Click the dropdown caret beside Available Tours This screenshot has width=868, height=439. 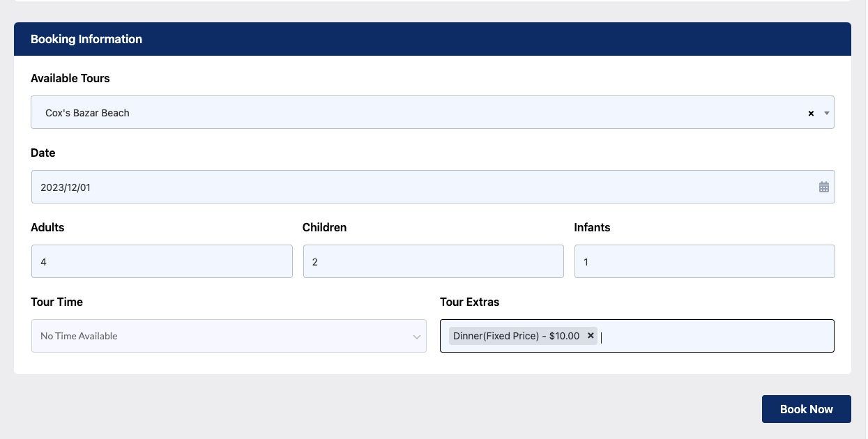[826, 112]
